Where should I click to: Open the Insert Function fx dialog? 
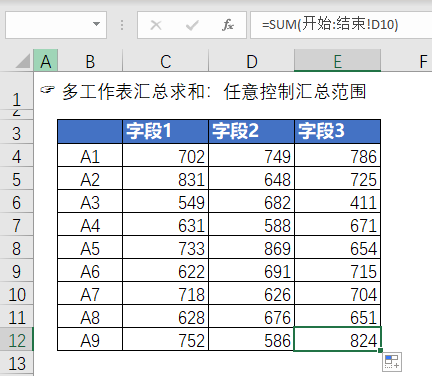click(228, 25)
